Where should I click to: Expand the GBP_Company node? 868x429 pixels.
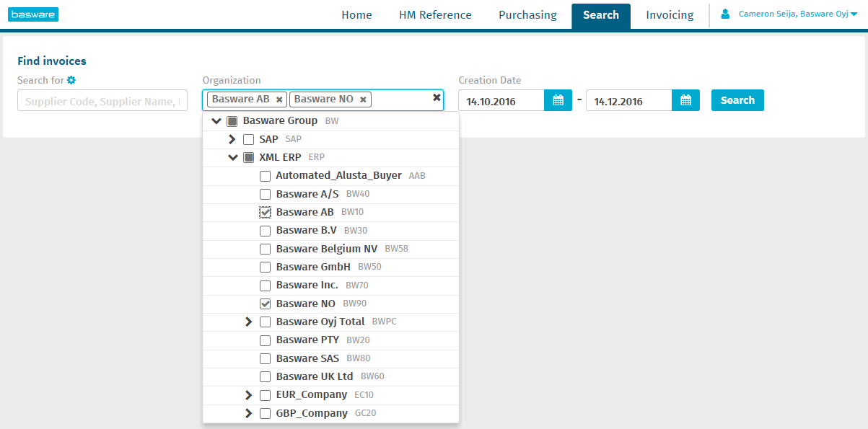(x=249, y=413)
